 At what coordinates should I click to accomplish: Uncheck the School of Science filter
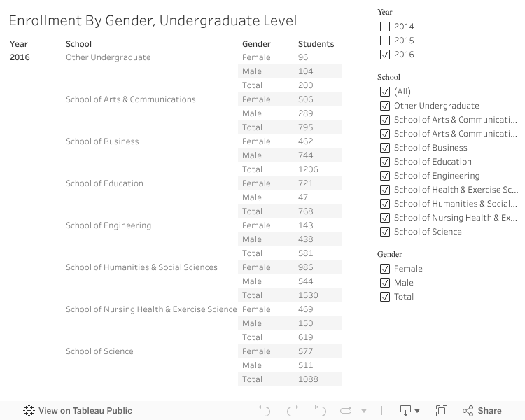(384, 232)
